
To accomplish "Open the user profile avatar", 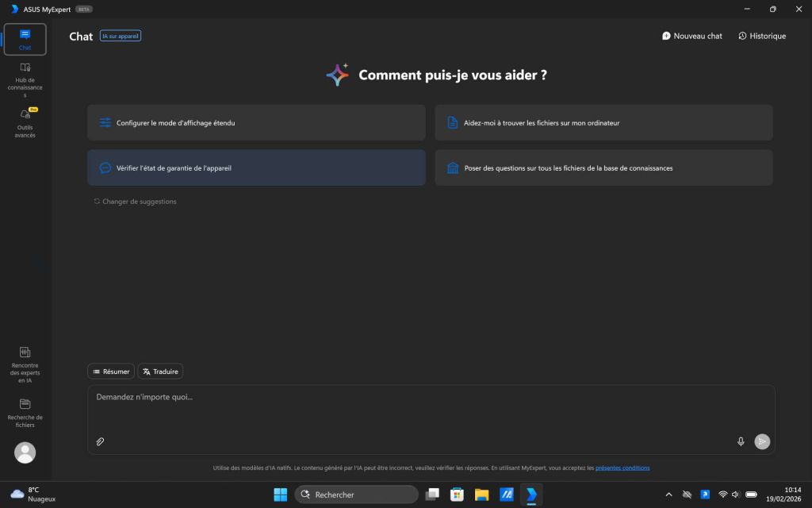I will coord(25,452).
